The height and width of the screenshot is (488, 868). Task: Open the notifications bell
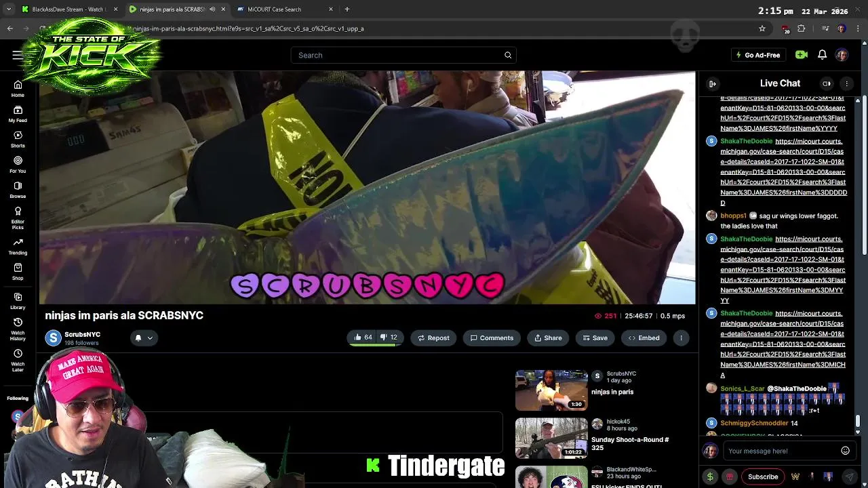coord(822,55)
